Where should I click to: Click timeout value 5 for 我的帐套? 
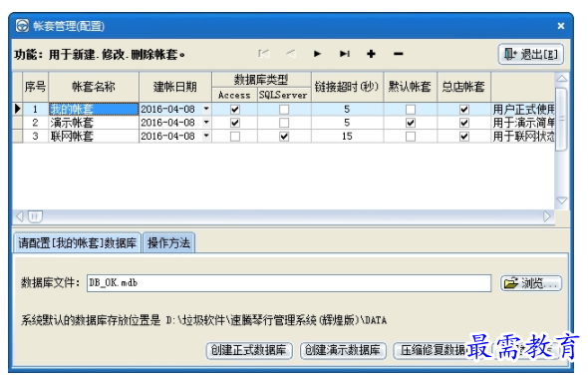(347, 110)
